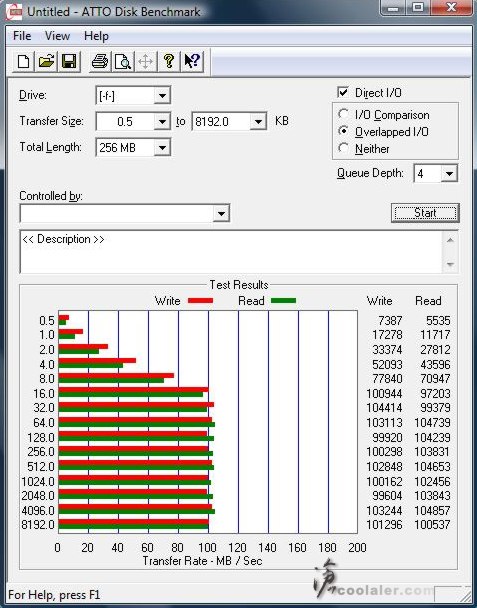Start the disk benchmark test
The height and width of the screenshot is (608, 477).
pos(425,213)
